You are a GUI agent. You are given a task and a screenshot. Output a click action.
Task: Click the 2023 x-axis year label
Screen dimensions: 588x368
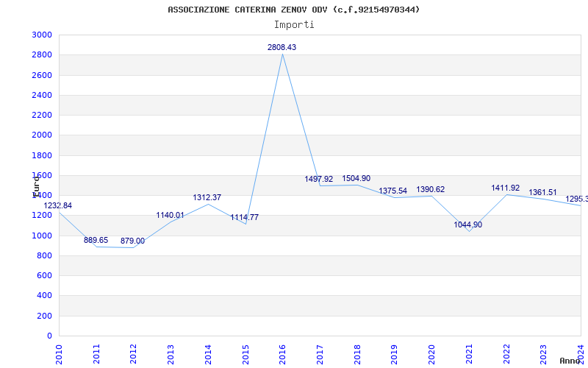(x=543, y=354)
